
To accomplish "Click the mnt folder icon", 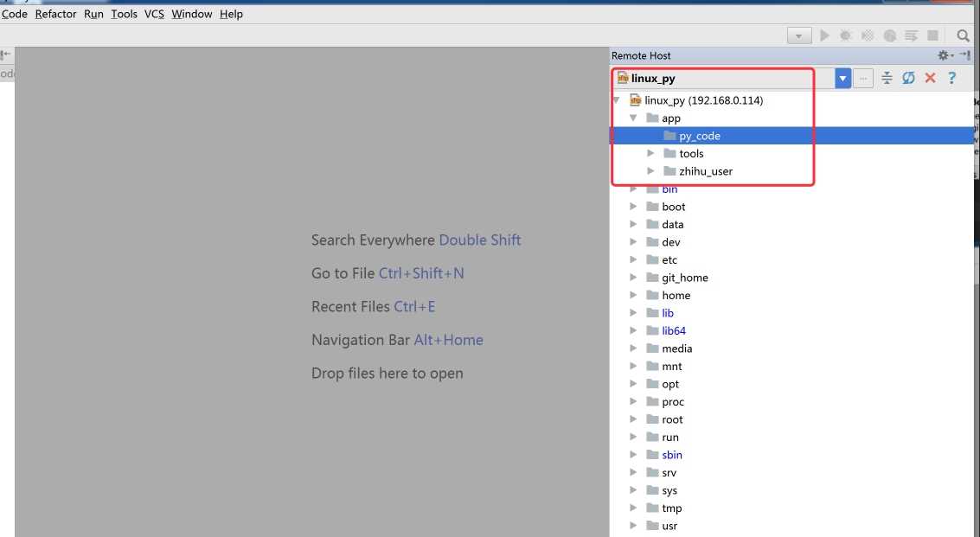I will tap(652, 366).
